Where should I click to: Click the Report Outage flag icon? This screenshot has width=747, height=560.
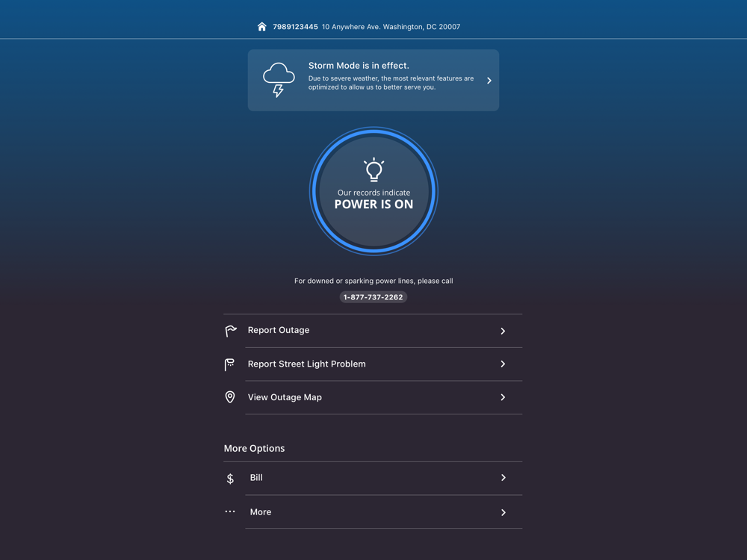(231, 331)
